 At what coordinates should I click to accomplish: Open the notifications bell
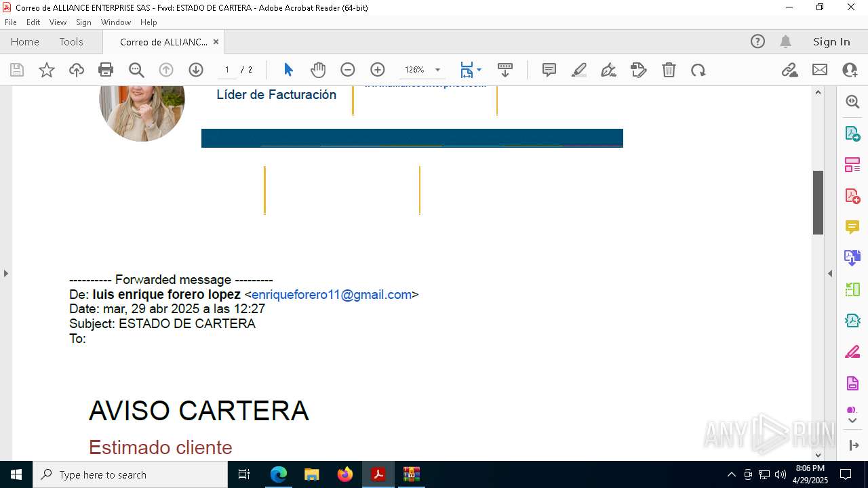click(x=785, y=41)
